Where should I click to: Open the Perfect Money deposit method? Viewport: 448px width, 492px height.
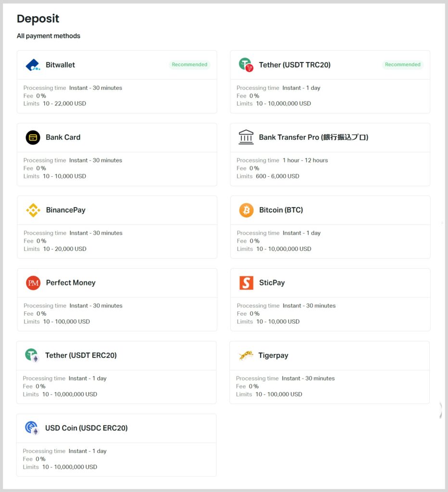pyautogui.click(x=71, y=283)
